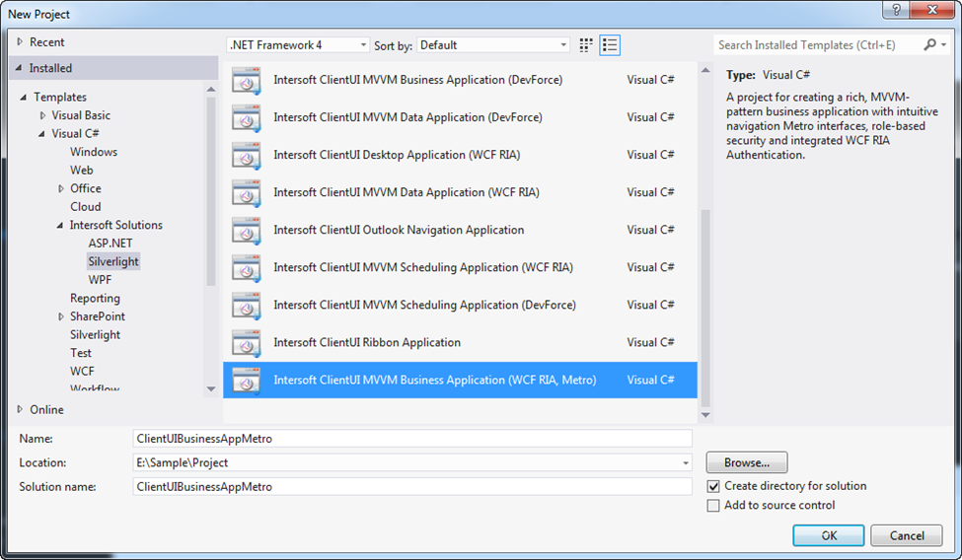
Task: Collapse the Installed section
Action: (x=19, y=68)
